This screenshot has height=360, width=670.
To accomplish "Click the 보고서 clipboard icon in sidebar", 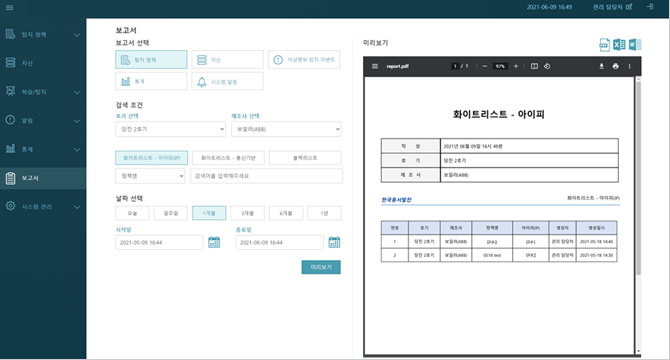I will pos(11,178).
